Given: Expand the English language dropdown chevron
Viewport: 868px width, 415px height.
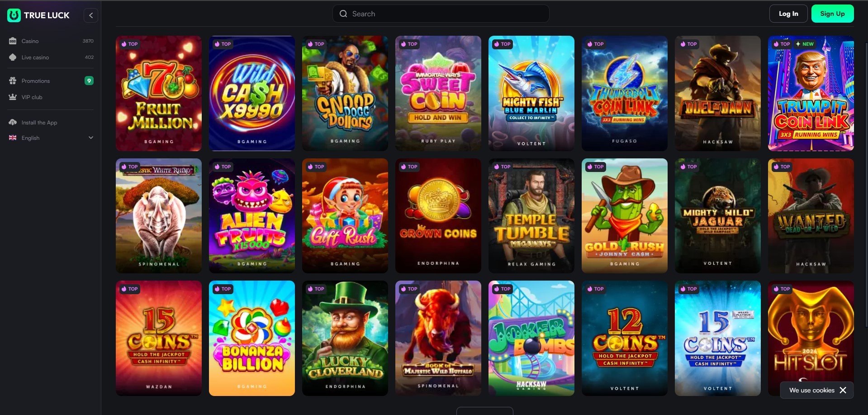Looking at the screenshot, I should [91, 138].
